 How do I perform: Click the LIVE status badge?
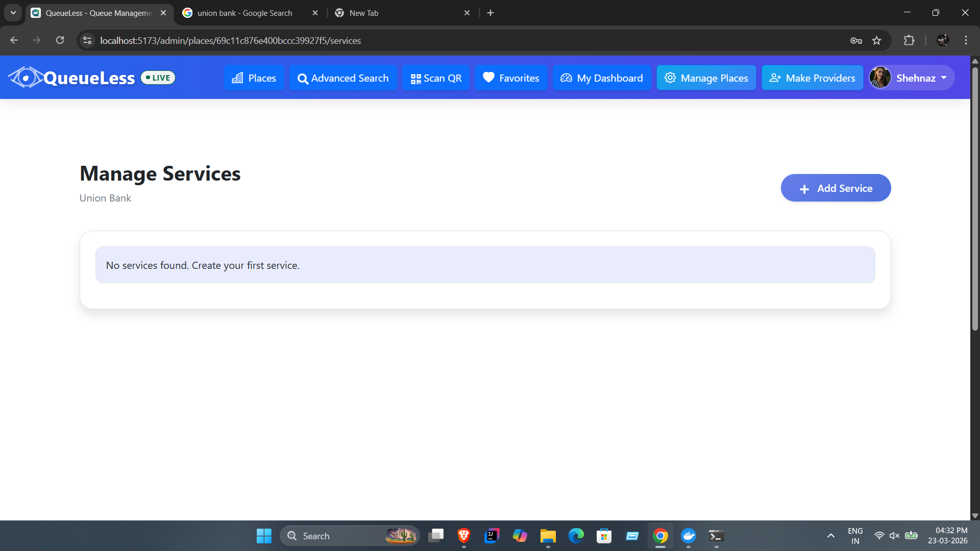[158, 78]
